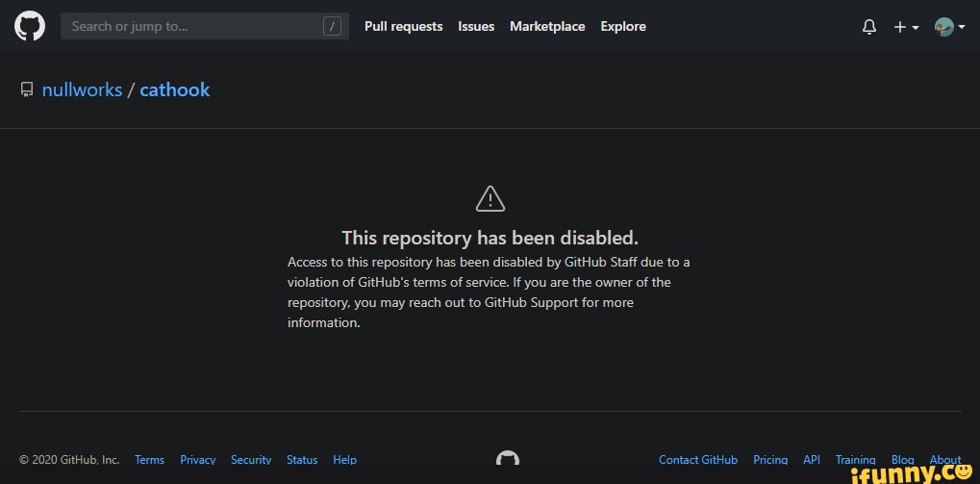Viewport: 980px width, 484px height.
Task: Open the cathook repository link
Action: click(x=174, y=90)
